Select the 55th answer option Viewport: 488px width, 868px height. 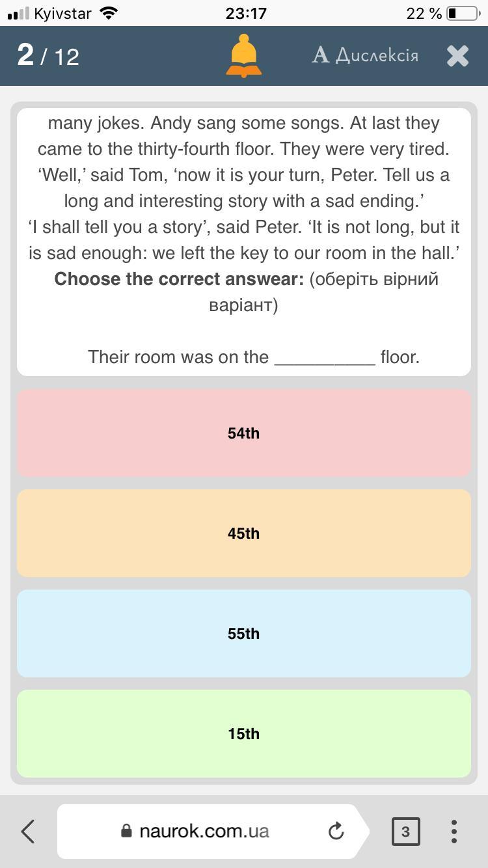tap(244, 633)
